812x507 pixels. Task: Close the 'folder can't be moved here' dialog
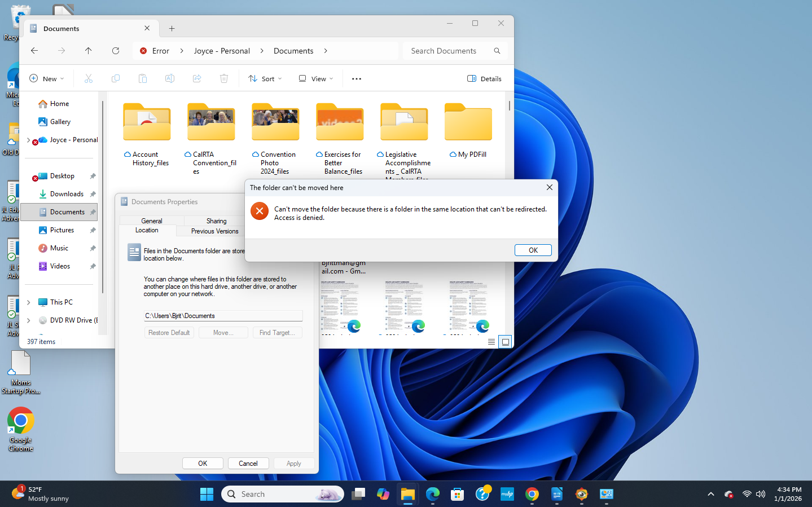point(549,187)
